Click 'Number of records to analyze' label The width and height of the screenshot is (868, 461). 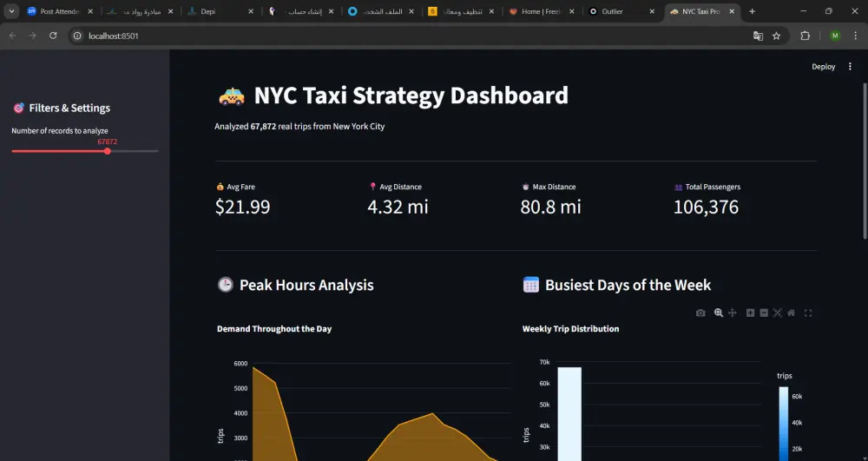(x=60, y=130)
